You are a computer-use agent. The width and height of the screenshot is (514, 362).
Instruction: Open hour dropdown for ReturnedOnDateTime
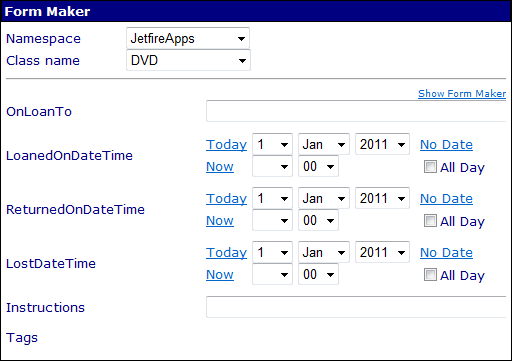tap(272, 220)
